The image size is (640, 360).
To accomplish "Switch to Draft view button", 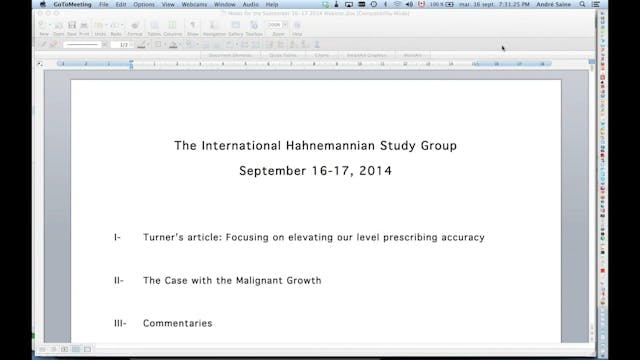I will click(x=42, y=349).
